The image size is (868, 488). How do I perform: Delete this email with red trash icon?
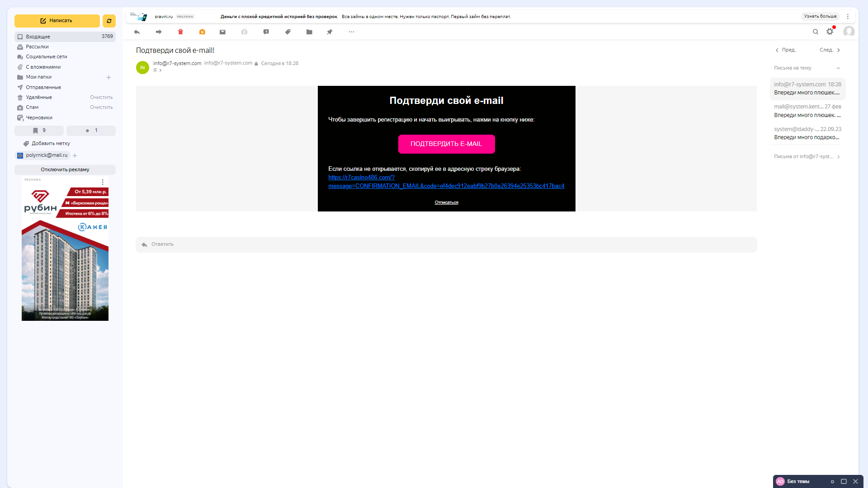point(180,32)
